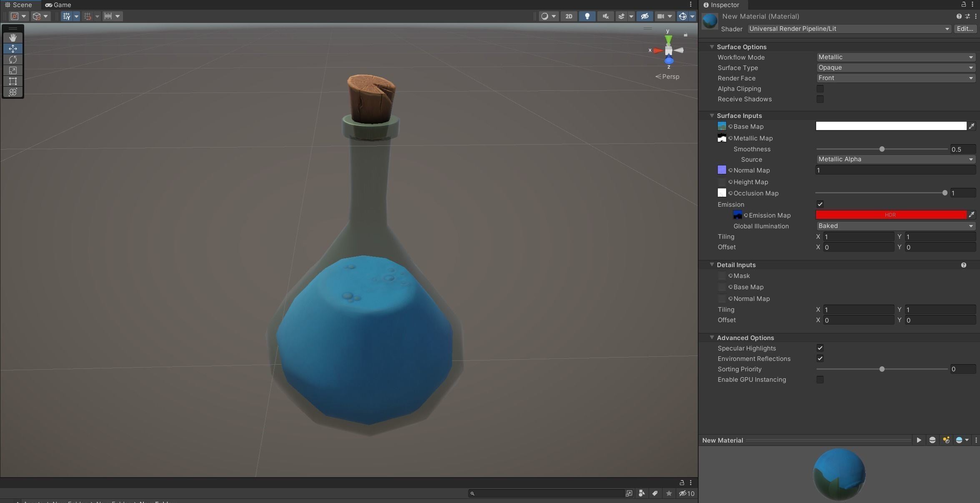Viewport: 980px width, 503px height.
Task: Open material presets icon
Action: click(967, 16)
